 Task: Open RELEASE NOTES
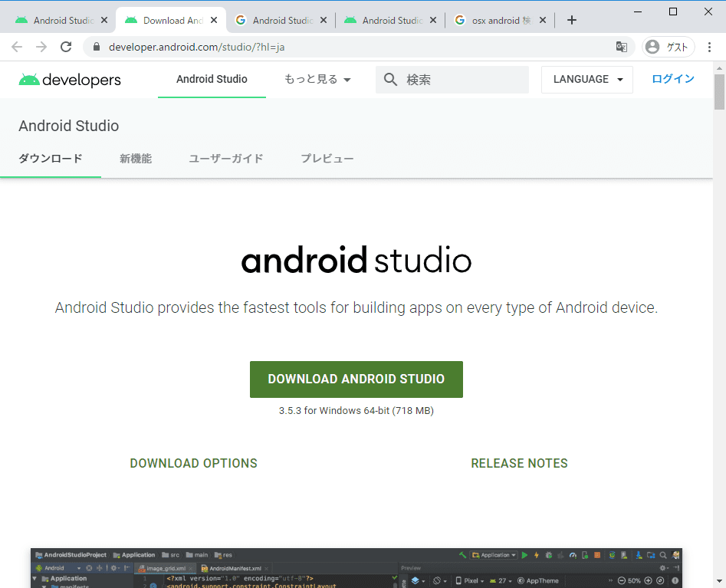pyautogui.click(x=519, y=463)
